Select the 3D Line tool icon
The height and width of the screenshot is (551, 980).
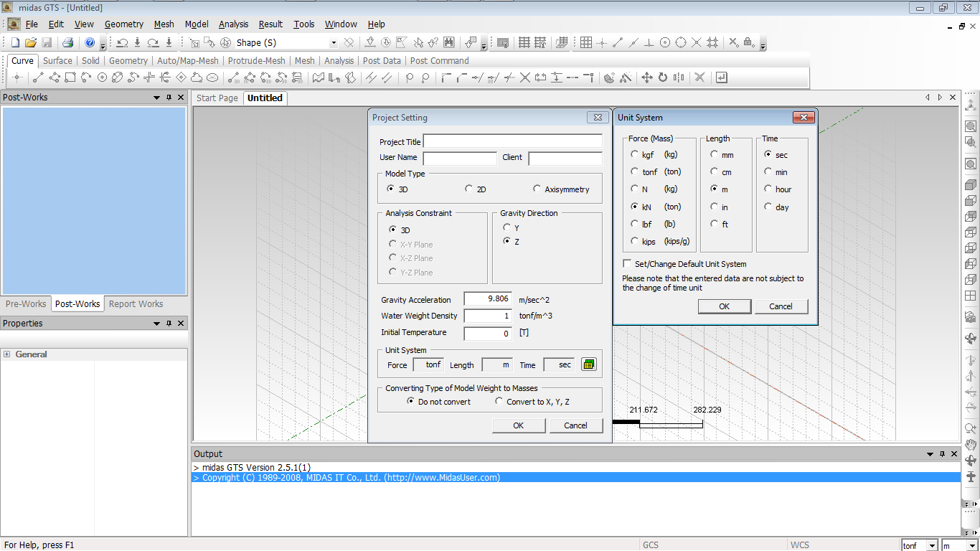234,77
